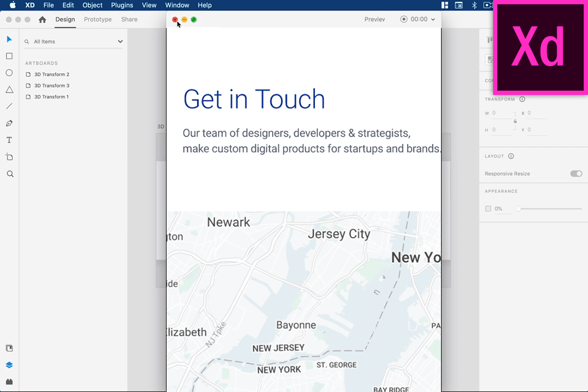Choose the Polygon tool
This screenshot has height=392, width=588.
[x=9, y=89]
